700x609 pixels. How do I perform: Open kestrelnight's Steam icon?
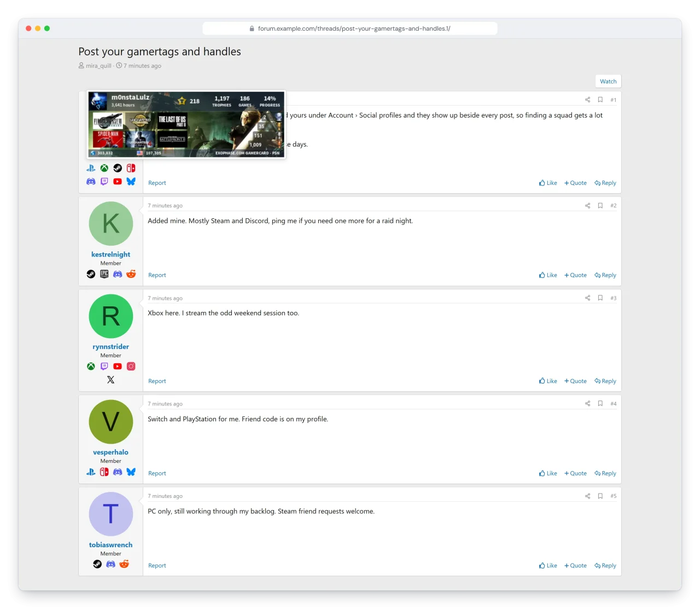coord(91,274)
